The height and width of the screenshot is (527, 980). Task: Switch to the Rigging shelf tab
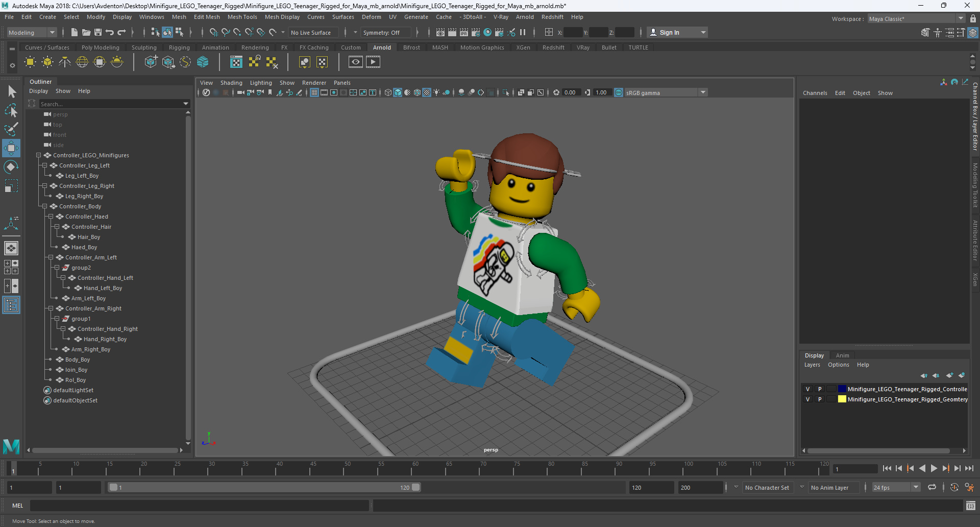tap(179, 47)
